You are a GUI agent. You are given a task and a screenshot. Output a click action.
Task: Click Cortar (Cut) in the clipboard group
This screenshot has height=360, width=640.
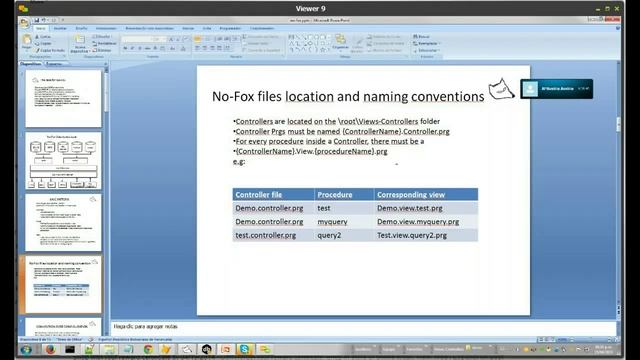[43, 37]
